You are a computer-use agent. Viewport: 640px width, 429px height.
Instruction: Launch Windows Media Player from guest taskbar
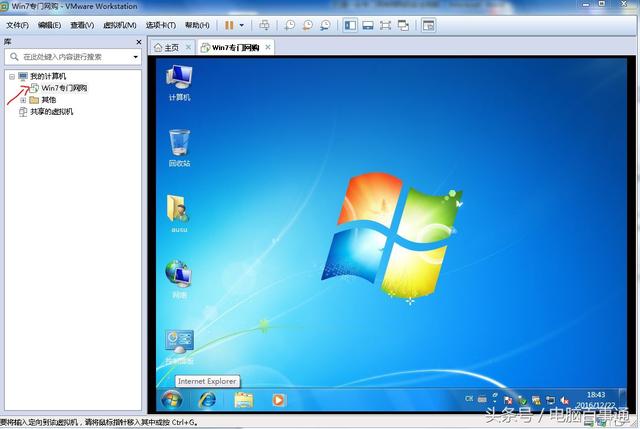pyautogui.click(x=279, y=400)
